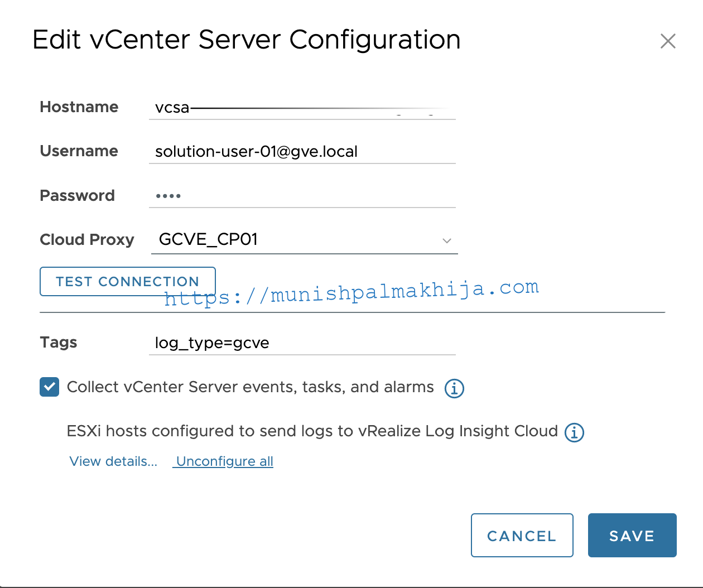The width and height of the screenshot is (703, 588).
Task: Click the Username label
Action: click(79, 151)
